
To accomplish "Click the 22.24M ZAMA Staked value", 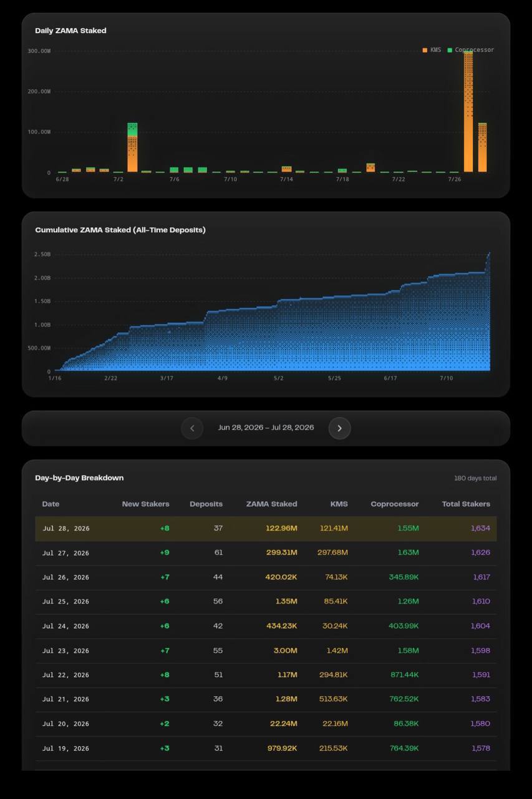I will (x=284, y=724).
